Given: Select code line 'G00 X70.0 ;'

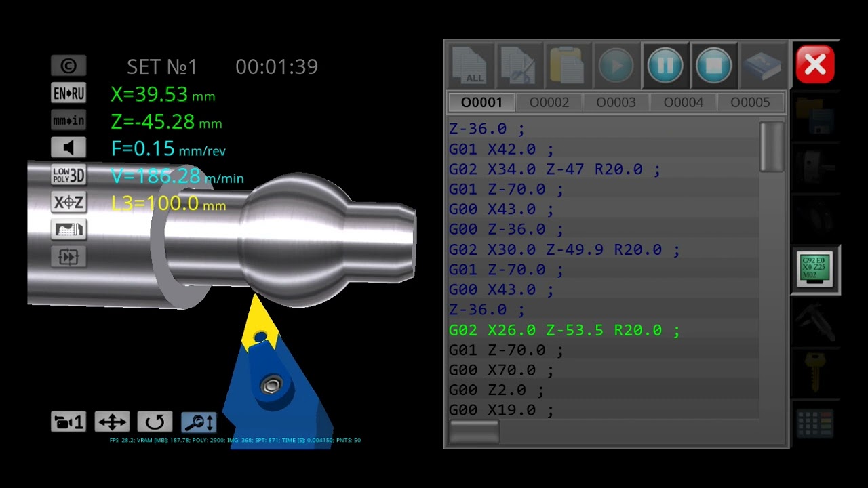Looking at the screenshot, I should 501,371.
